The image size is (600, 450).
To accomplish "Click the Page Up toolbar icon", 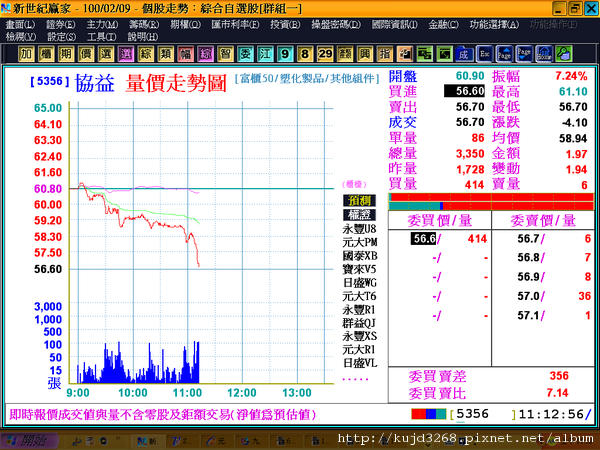I will coord(504,54).
